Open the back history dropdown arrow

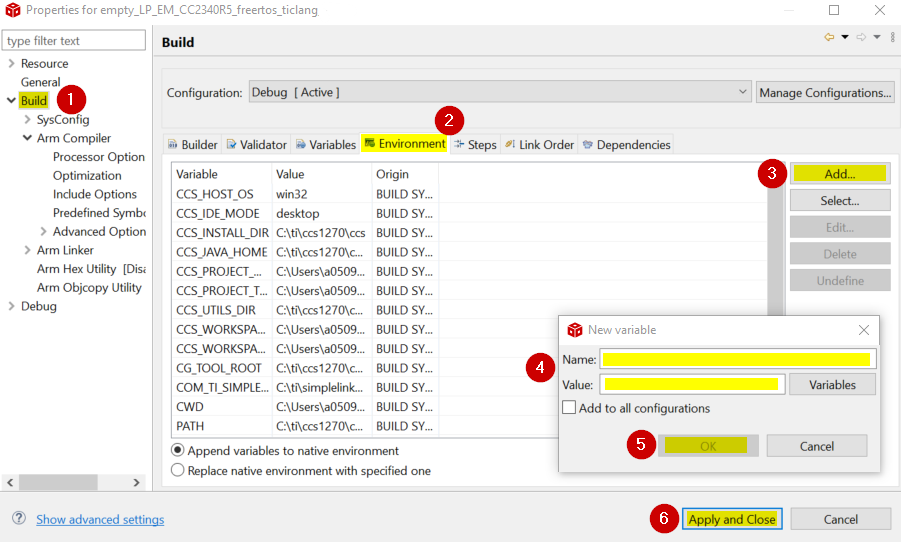tap(845, 37)
